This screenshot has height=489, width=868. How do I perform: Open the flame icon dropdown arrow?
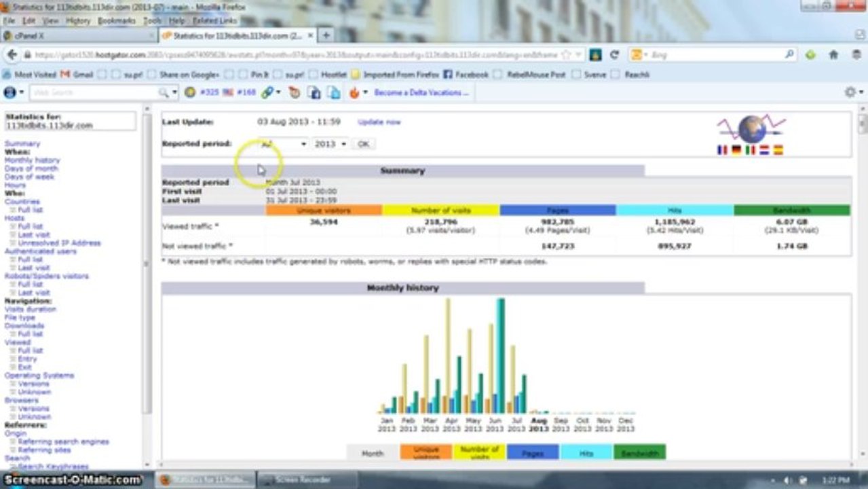click(366, 92)
